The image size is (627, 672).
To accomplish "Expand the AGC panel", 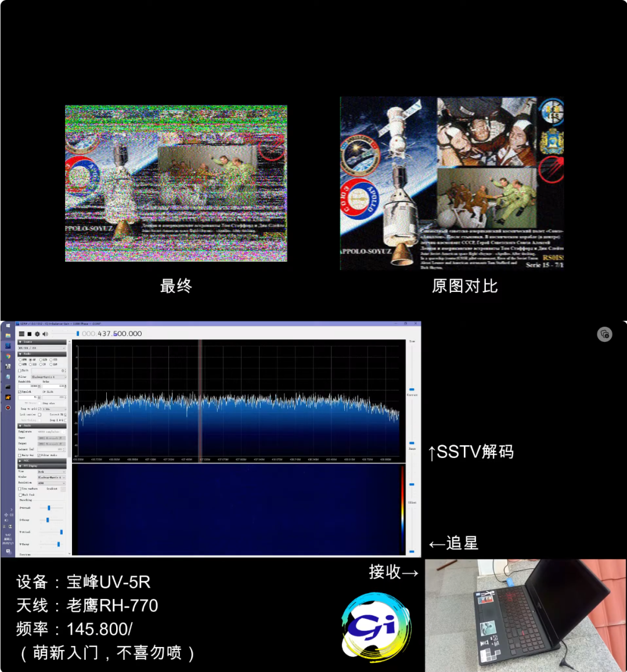I will click(42, 461).
